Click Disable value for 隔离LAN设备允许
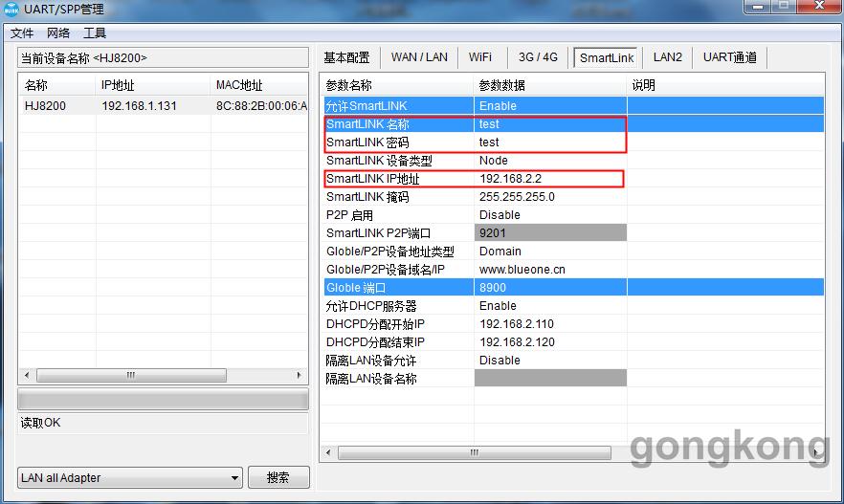The height and width of the screenshot is (504, 844). pyautogui.click(x=500, y=361)
